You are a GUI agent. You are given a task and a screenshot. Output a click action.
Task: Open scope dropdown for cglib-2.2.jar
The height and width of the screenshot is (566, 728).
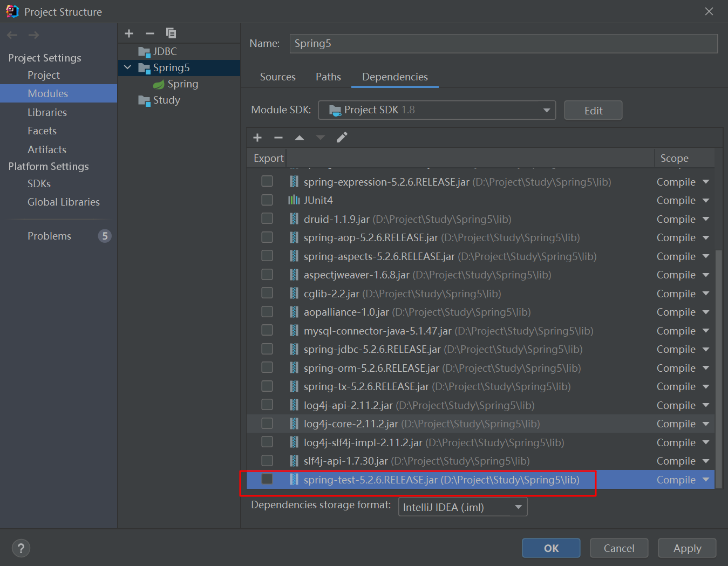[x=683, y=294]
